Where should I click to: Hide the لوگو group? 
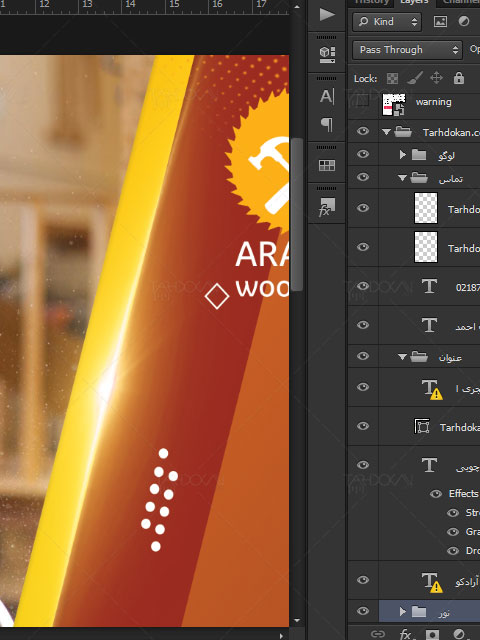point(362,154)
